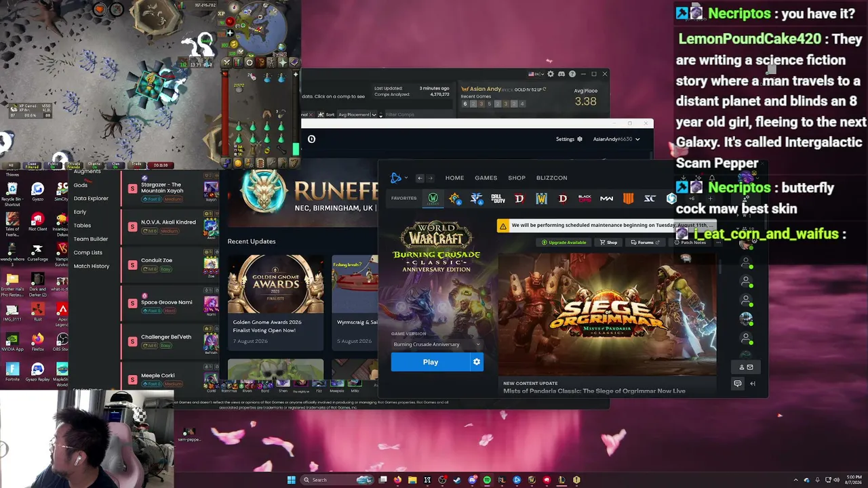The height and width of the screenshot is (488, 868).
Task: Select the N.O.V.A. Akali Kindred comp
Action: [x=171, y=226]
